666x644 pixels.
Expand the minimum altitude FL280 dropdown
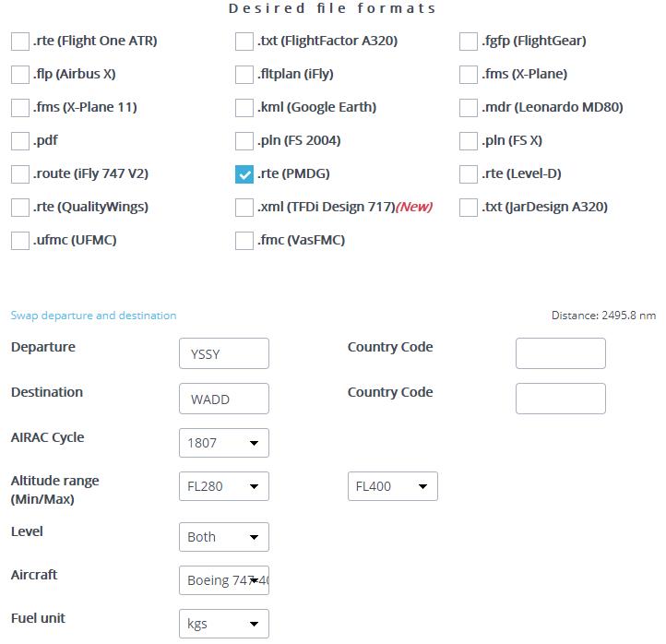click(223, 486)
